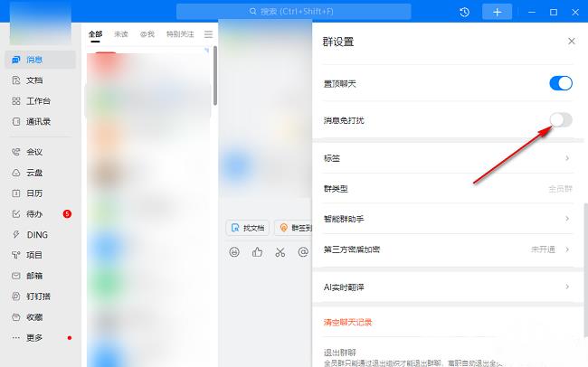Click 清空聊天记录 to clear chat history
Image resolution: width=588 pixels, height=367 pixels.
[x=348, y=322]
